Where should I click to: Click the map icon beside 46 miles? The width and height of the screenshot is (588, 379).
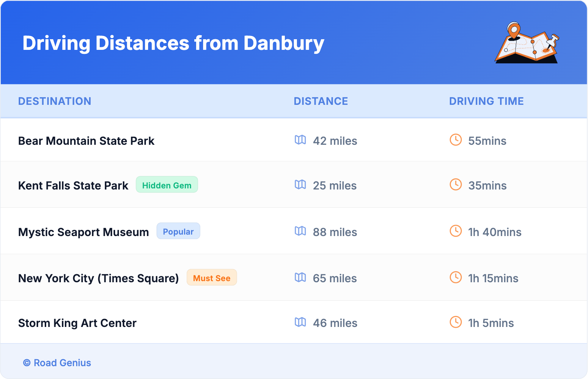300,322
